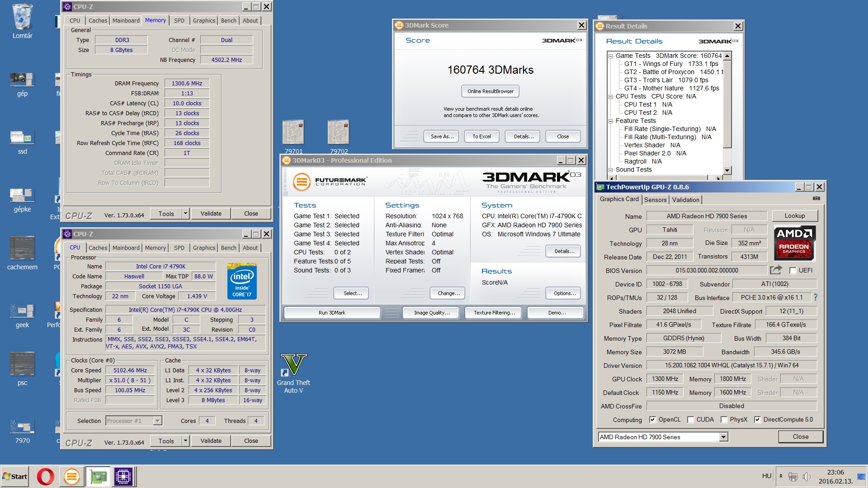This screenshot has width=868, height=488.
Task: Select the 79702 screenshot file icon
Action: 339,137
